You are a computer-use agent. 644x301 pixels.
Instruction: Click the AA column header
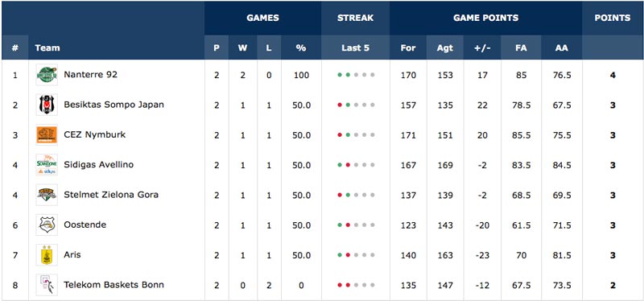tap(561, 47)
